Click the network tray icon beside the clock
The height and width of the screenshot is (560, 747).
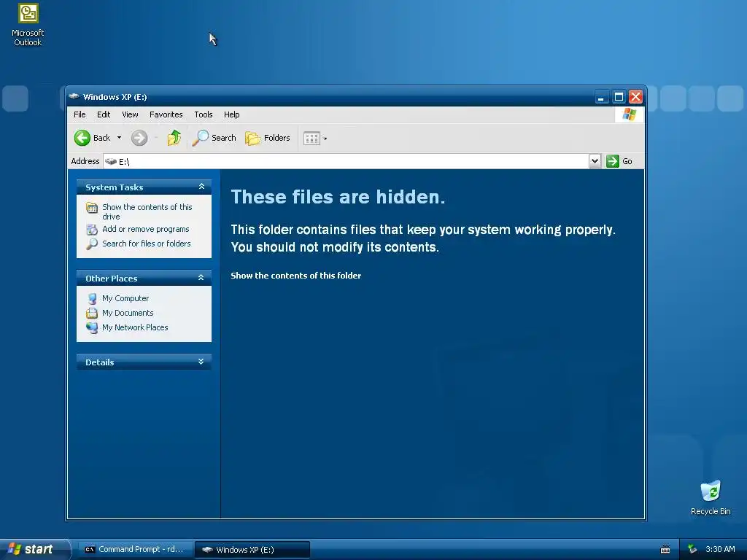(692, 550)
